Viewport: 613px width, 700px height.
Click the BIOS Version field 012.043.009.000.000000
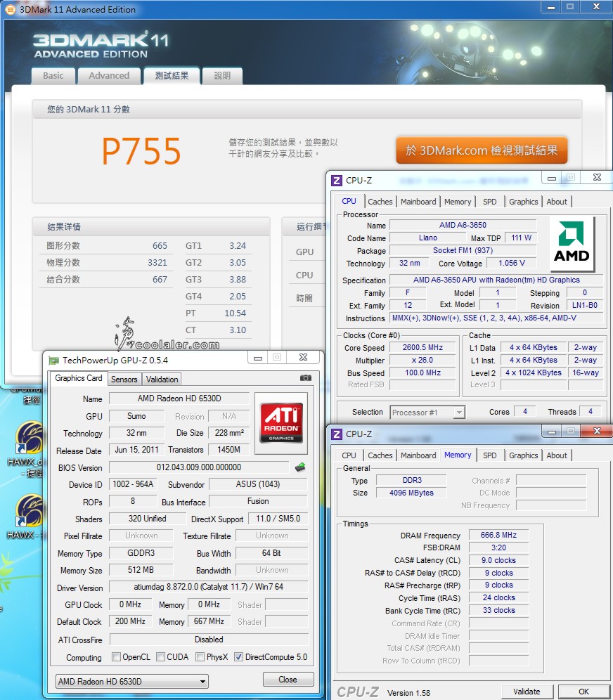[199, 467]
